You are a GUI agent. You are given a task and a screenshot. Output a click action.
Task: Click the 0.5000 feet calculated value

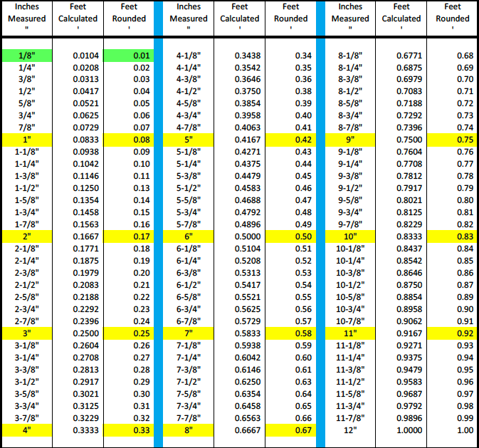248,236
